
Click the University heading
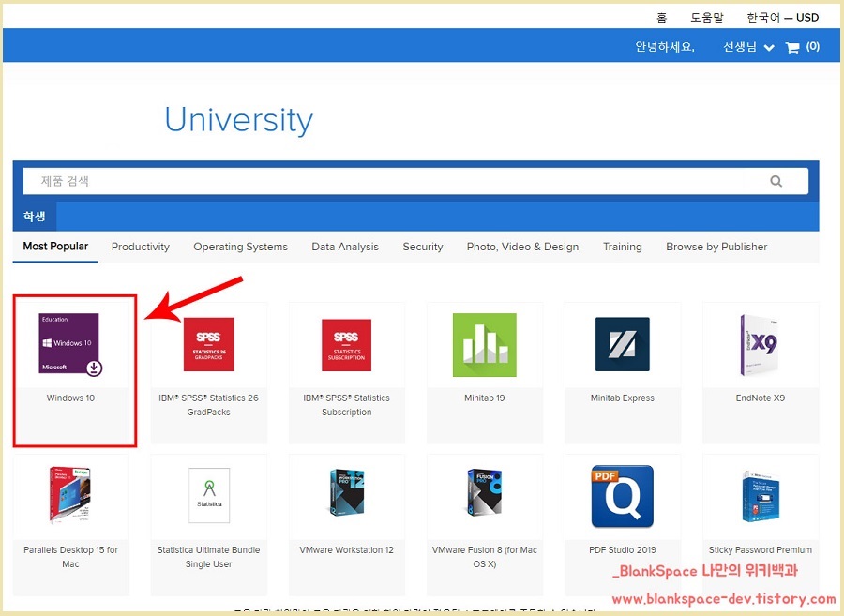pos(238,120)
